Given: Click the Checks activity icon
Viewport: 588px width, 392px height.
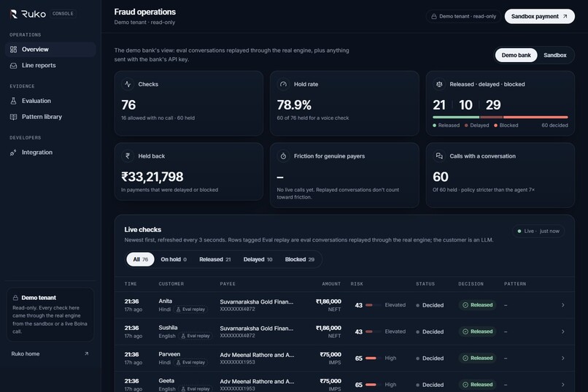Looking at the screenshot, I should click(128, 84).
